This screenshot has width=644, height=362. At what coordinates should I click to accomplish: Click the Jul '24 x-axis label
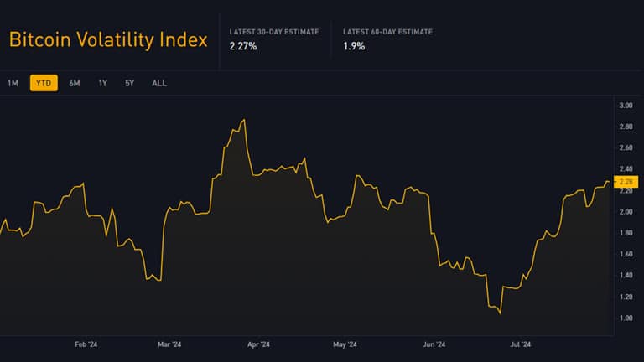pos(520,344)
